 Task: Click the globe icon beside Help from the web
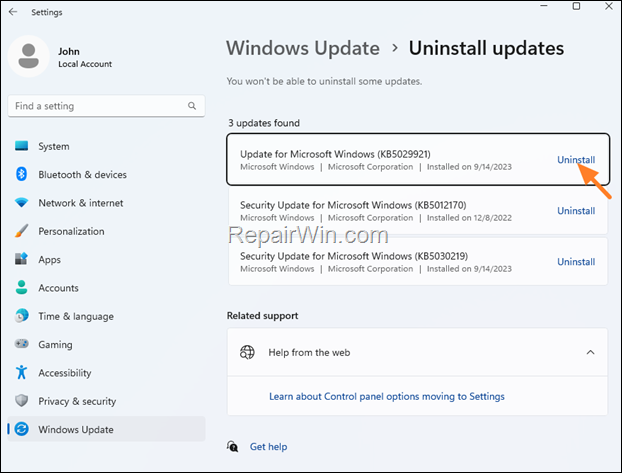coord(247,352)
